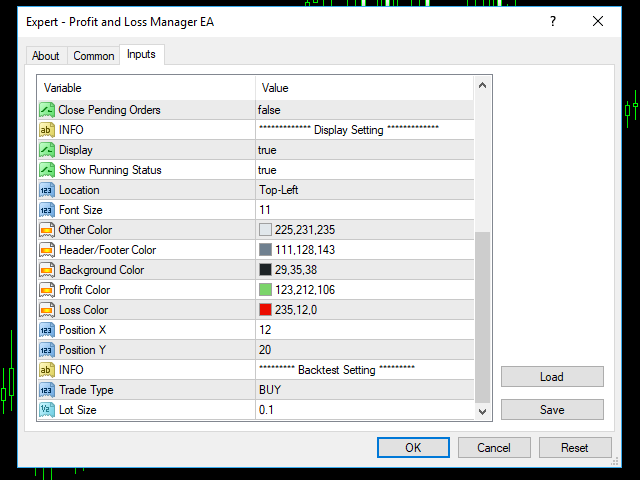
Task: Click the Backtest Setting INFO string icon
Action: (x=47, y=370)
